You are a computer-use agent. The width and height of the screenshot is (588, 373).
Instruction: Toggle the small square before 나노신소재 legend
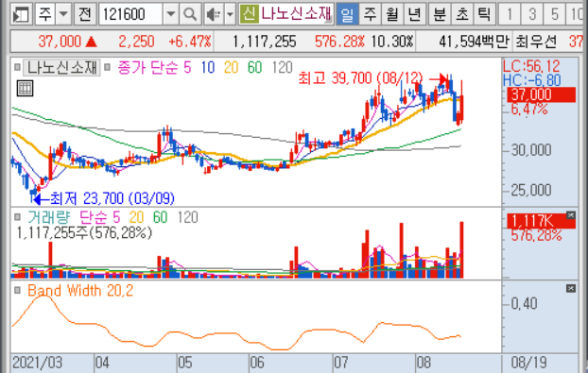[x=17, y=67]
